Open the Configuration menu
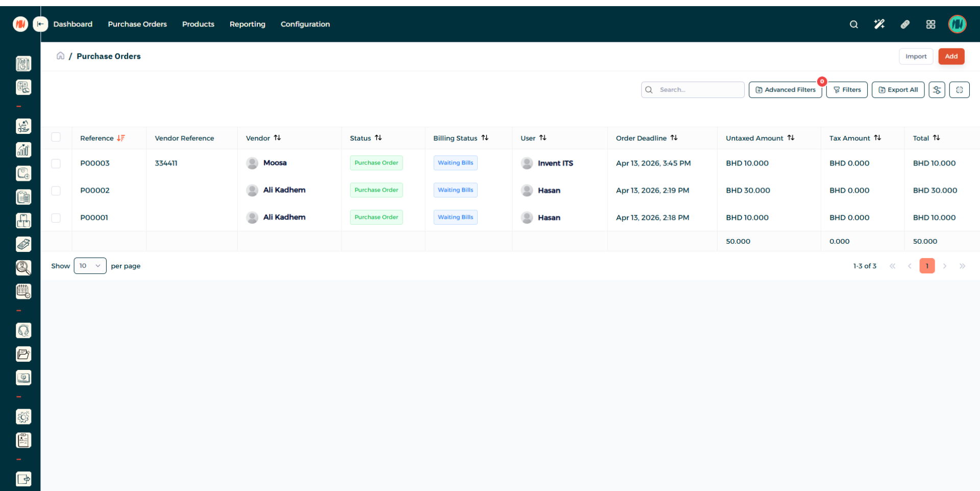980x491 pixels. click(305, 24)
